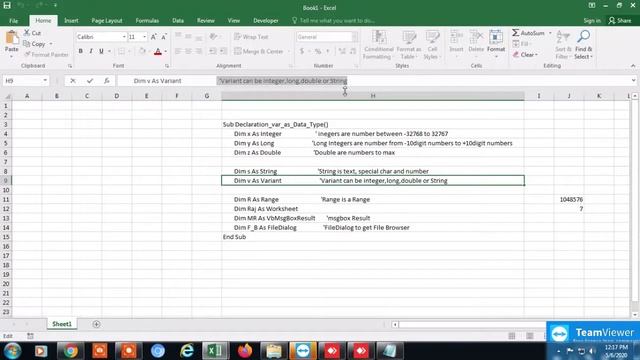Open Font group dialog launcher

click(167, 66)
